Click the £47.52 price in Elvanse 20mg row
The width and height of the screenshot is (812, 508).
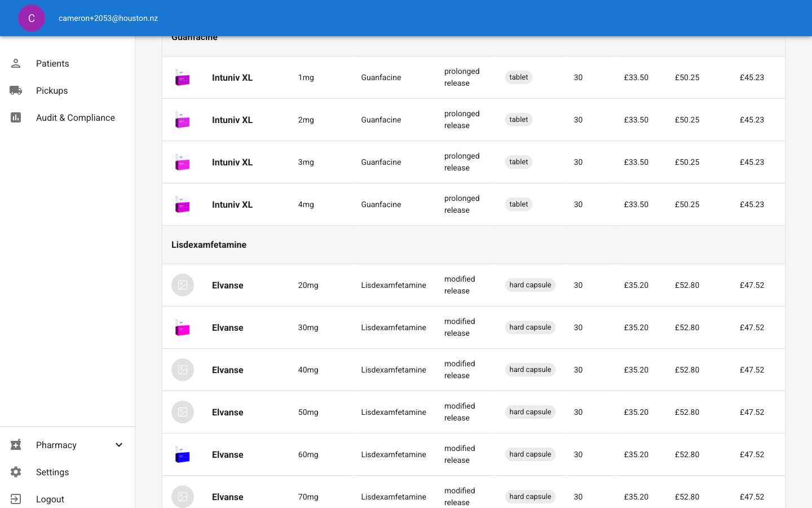(752, 285)
